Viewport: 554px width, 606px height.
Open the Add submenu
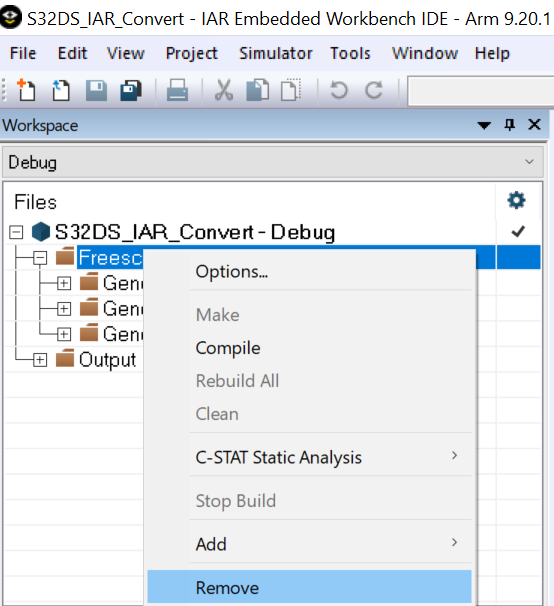click(x=309, y=544)
